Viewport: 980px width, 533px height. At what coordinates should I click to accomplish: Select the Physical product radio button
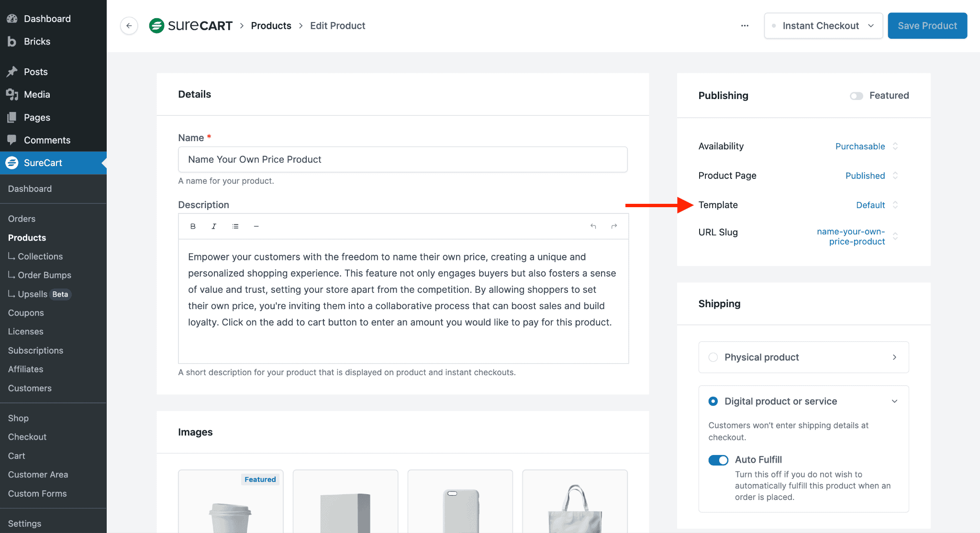click(x=713, y=357)
